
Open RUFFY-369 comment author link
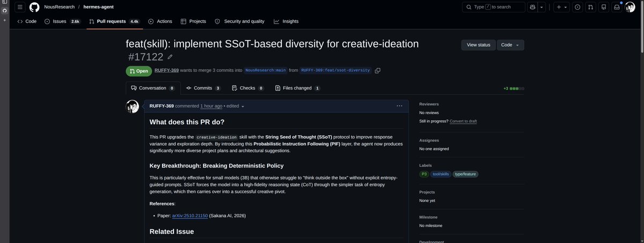click(162, 106)
